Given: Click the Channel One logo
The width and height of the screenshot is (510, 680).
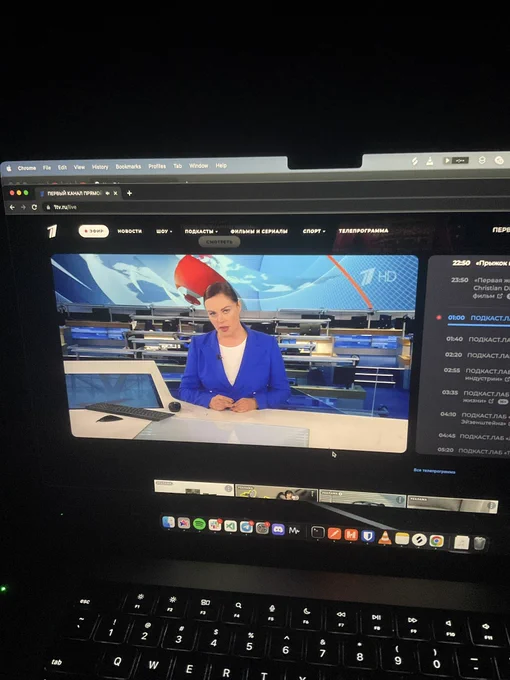Looking at the screenshot, I should pos(52,231).
